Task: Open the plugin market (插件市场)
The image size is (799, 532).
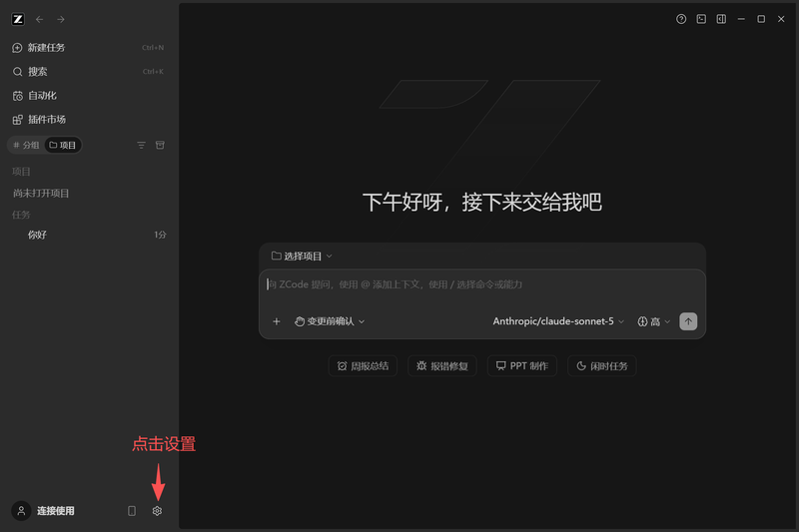Action: pyautogui.click(x=88, y=119)
